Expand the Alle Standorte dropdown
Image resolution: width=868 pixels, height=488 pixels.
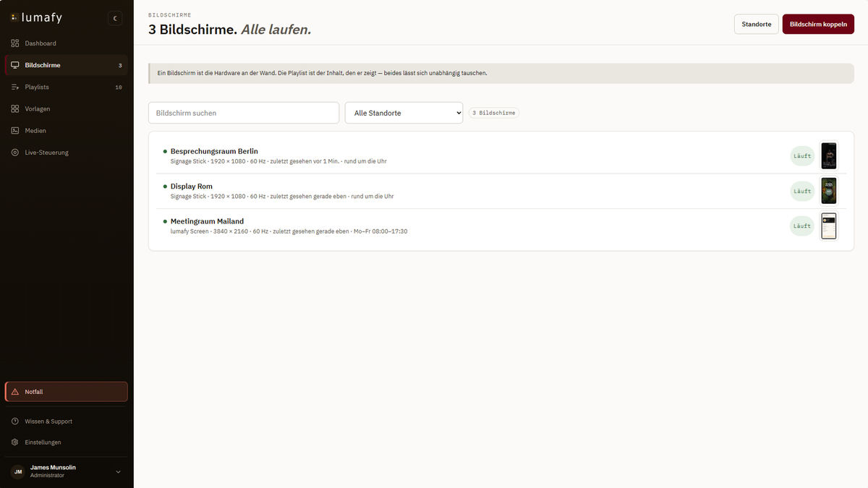pos(404,113)
